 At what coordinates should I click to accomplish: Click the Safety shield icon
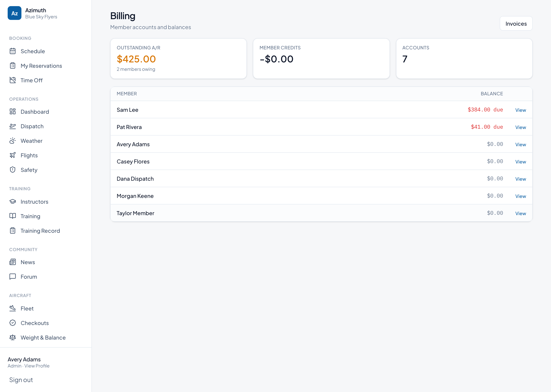pos(13,170)
